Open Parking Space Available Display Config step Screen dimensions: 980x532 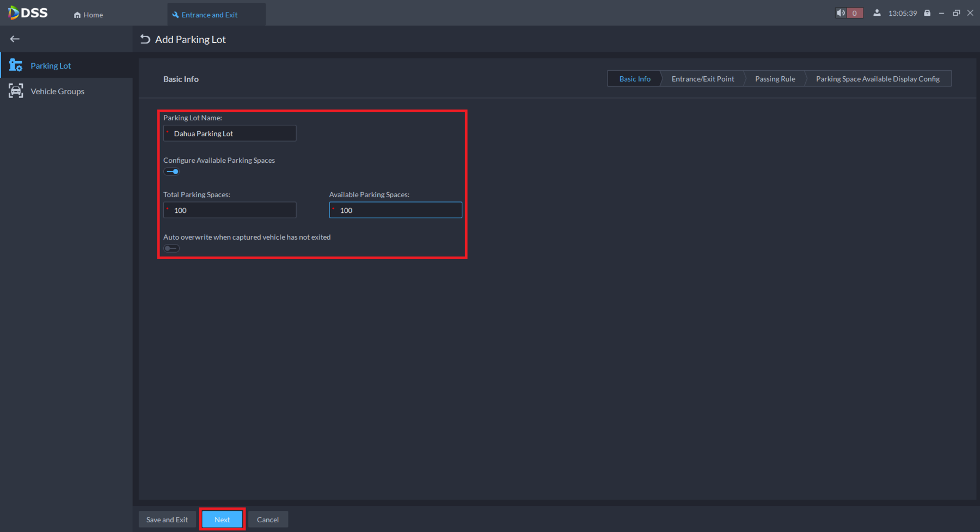[878, 79]
